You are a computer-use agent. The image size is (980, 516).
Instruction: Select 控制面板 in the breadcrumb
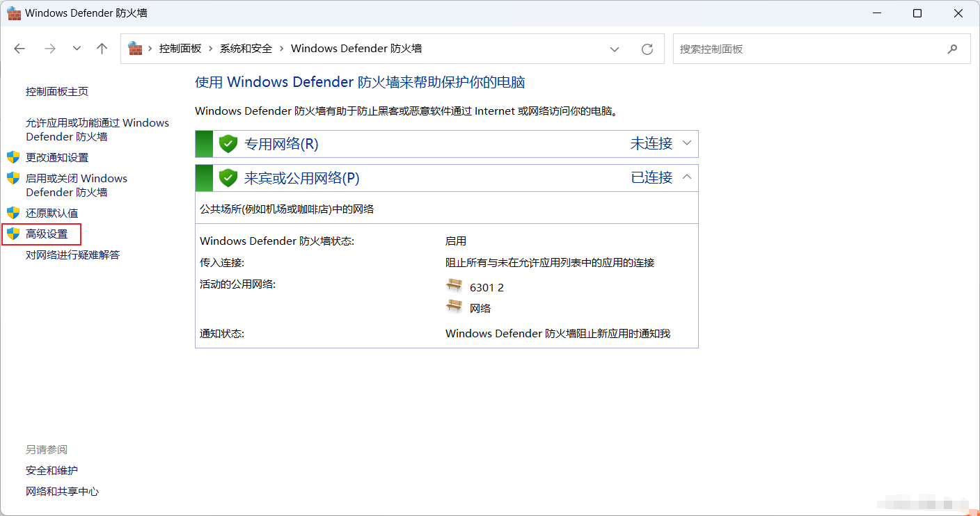180,49
